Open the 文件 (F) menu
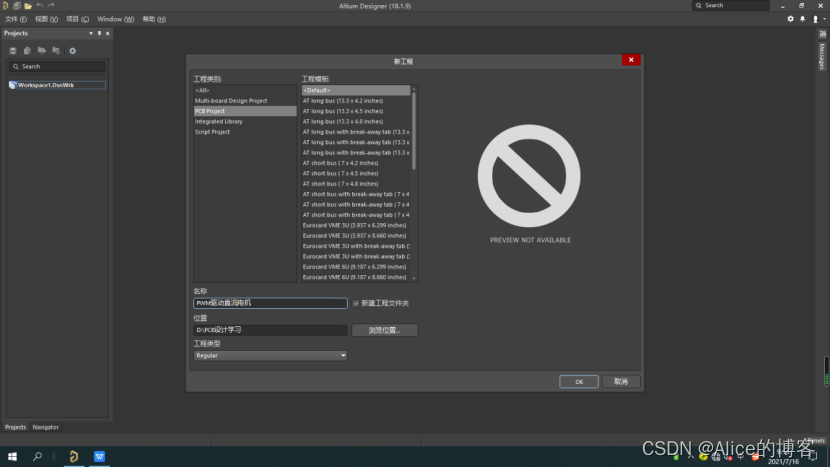 (16, 19)
